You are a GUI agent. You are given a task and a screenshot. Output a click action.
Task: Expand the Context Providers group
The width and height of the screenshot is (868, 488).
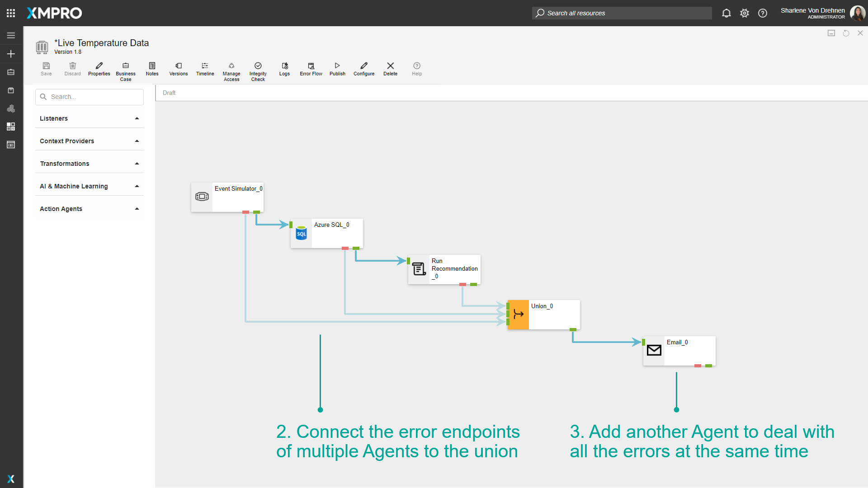click(137, 141)
